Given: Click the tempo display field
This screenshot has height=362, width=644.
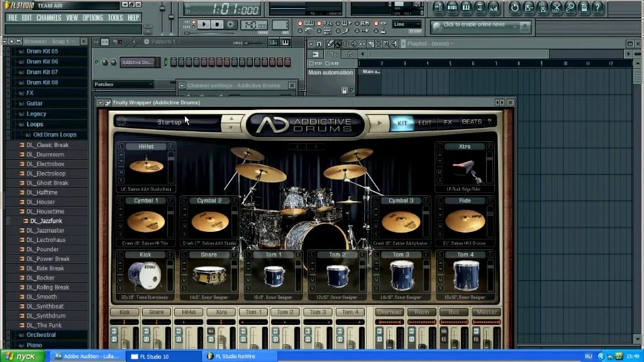Looking at the screenshot, I should click(x=253, y=25).
